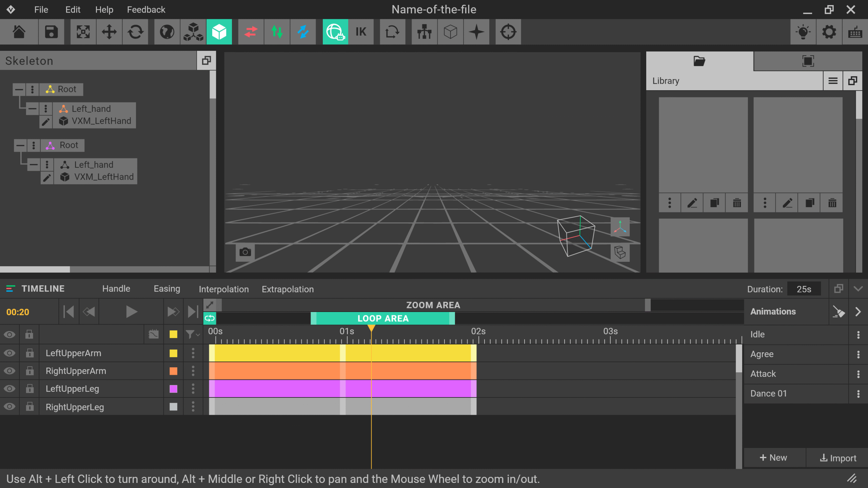The width and height of the screenshot is (868, 488).
Task: Select the highlighted cube mode icon
Action: (219, 32)
